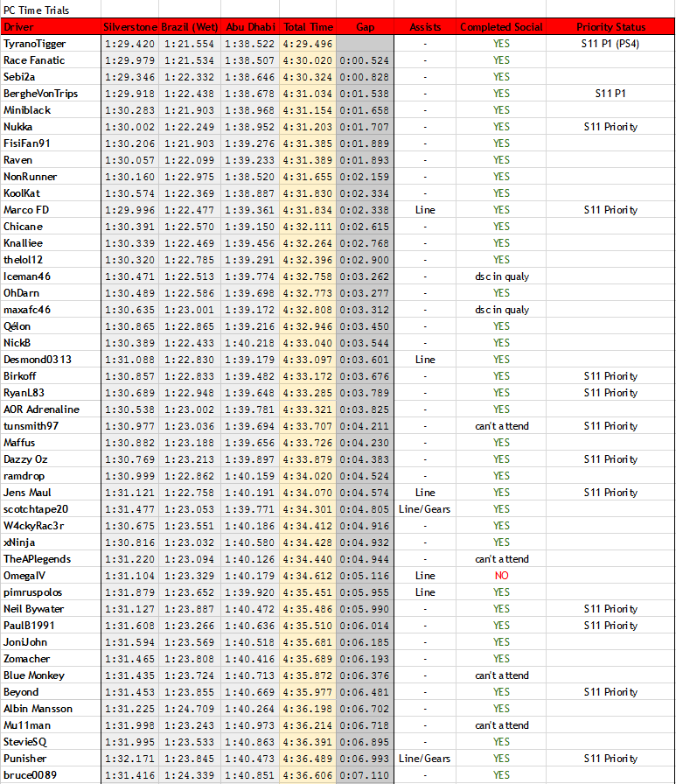
Task: Select the Driver column header
Action: 51,27
